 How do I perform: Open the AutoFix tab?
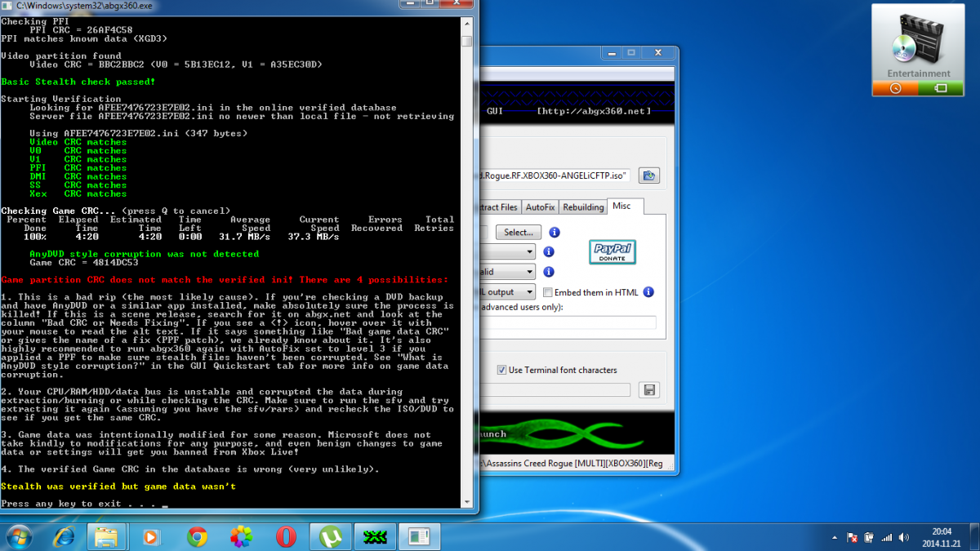pyautogui.click(x=540, y=207)
